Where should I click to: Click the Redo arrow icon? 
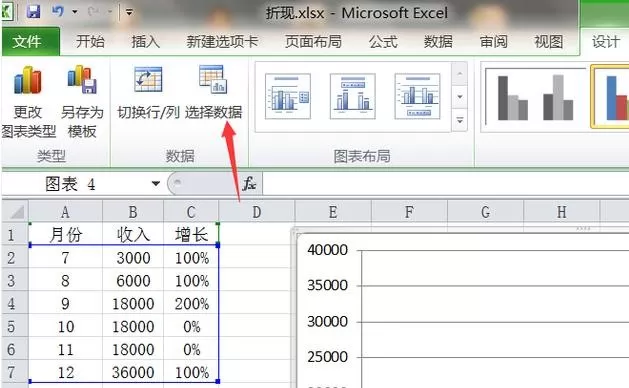(x=93, y=12)
